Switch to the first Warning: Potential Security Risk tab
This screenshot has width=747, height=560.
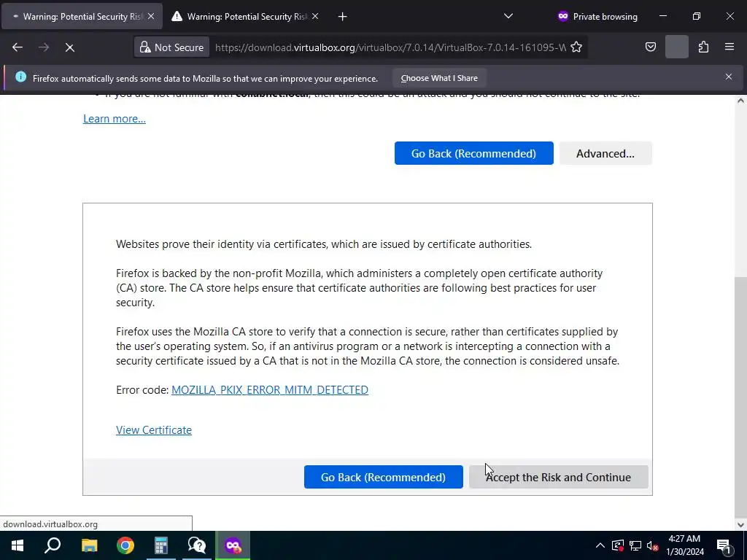coord(82,17)
